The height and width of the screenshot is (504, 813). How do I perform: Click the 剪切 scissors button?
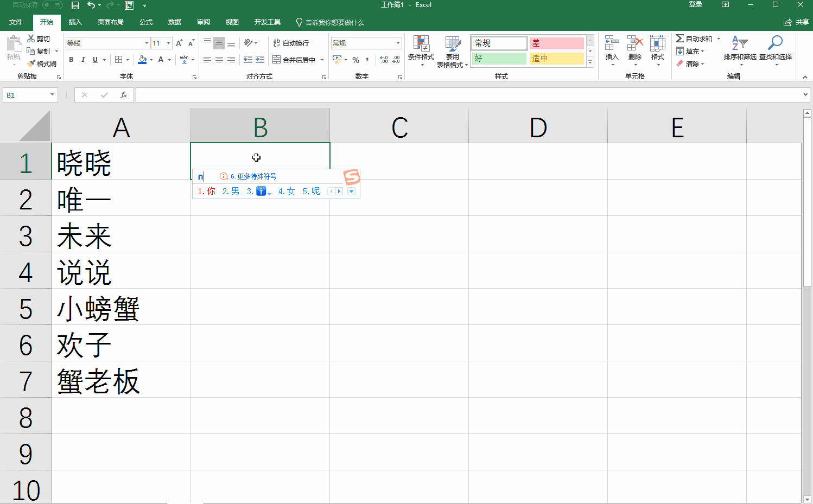[39, 39]
